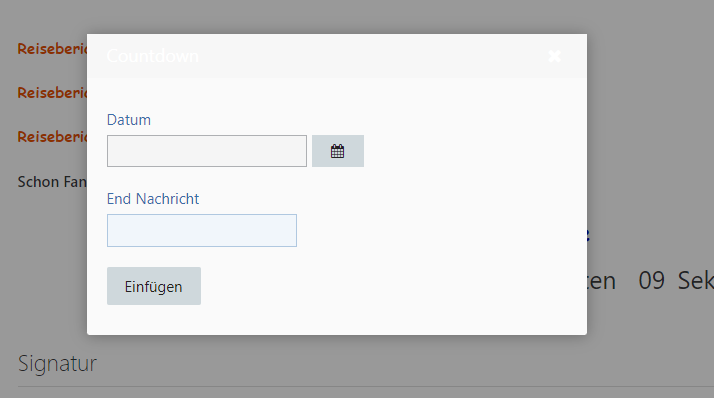The height and width of the screenshot is (398, 714).
Task: Open the calendar date picker icon
Action: (x=337, y=151)
